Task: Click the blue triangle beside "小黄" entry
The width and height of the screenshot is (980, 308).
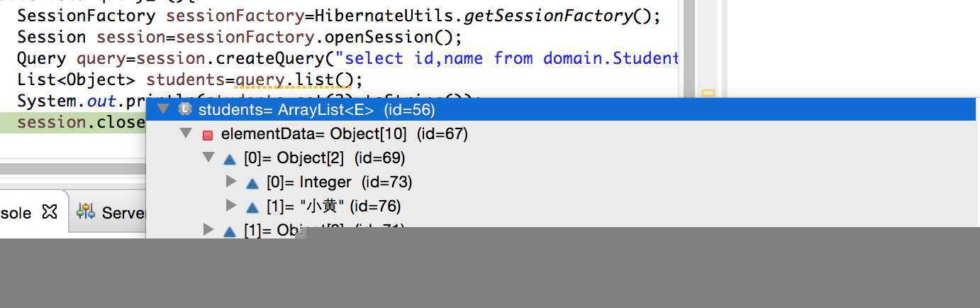Action: 252,207
